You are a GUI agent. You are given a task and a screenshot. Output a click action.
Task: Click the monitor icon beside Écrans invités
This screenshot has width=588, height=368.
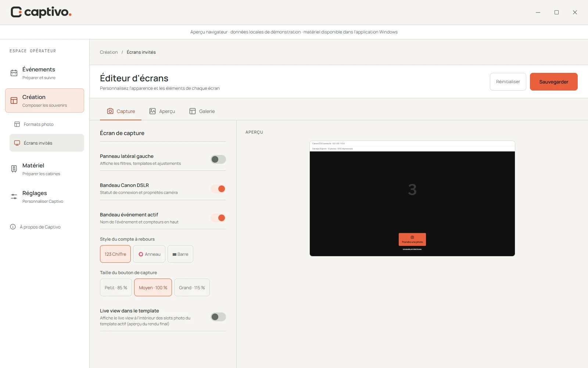(17, 143)
